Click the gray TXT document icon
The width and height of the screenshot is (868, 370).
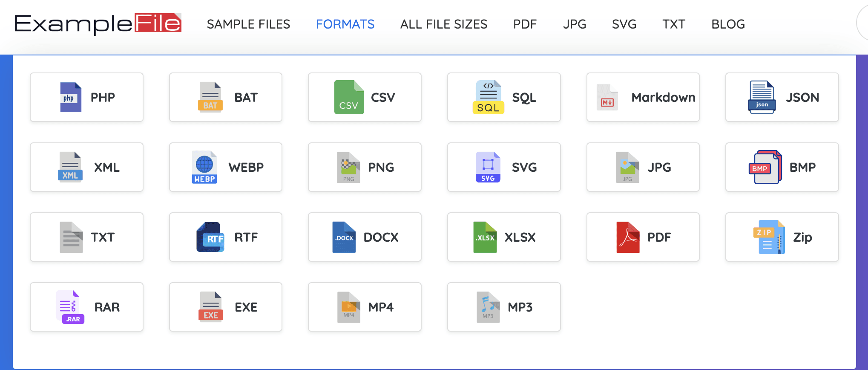[71, 237]
